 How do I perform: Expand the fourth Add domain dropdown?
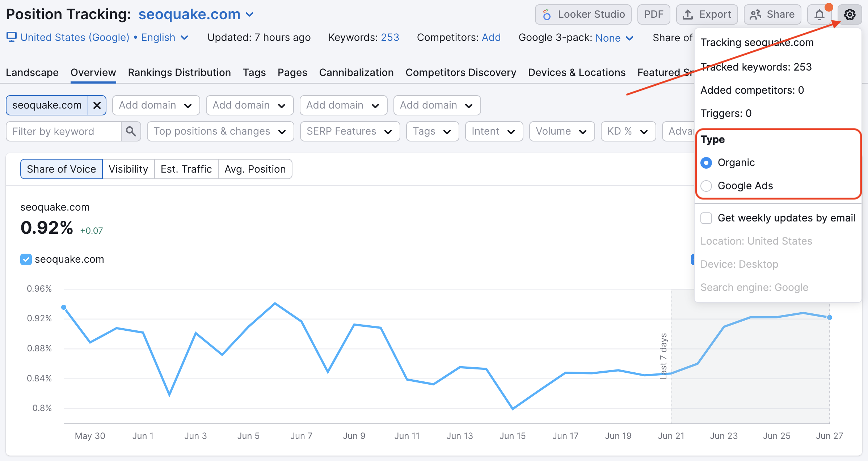pos(437,105)
